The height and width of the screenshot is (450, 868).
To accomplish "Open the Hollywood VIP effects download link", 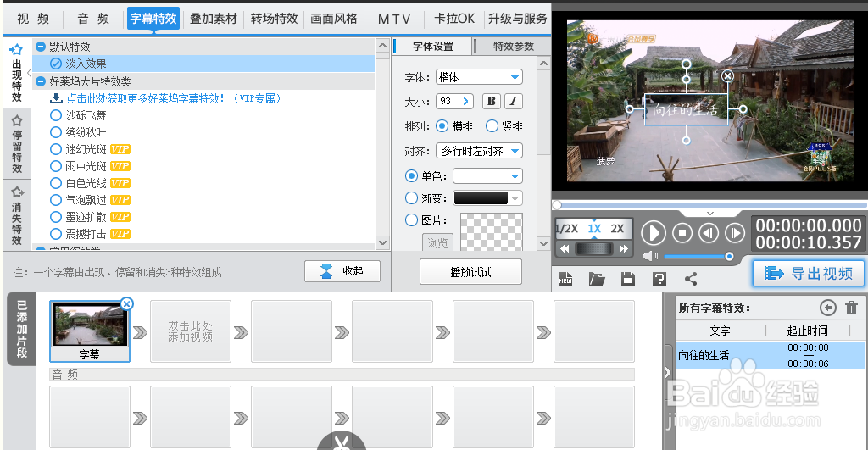I will pyautogui.click(x=176, y=98).
